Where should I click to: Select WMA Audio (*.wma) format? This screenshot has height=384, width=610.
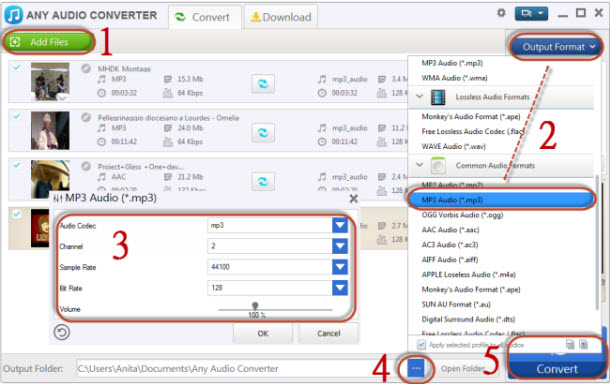454,78
